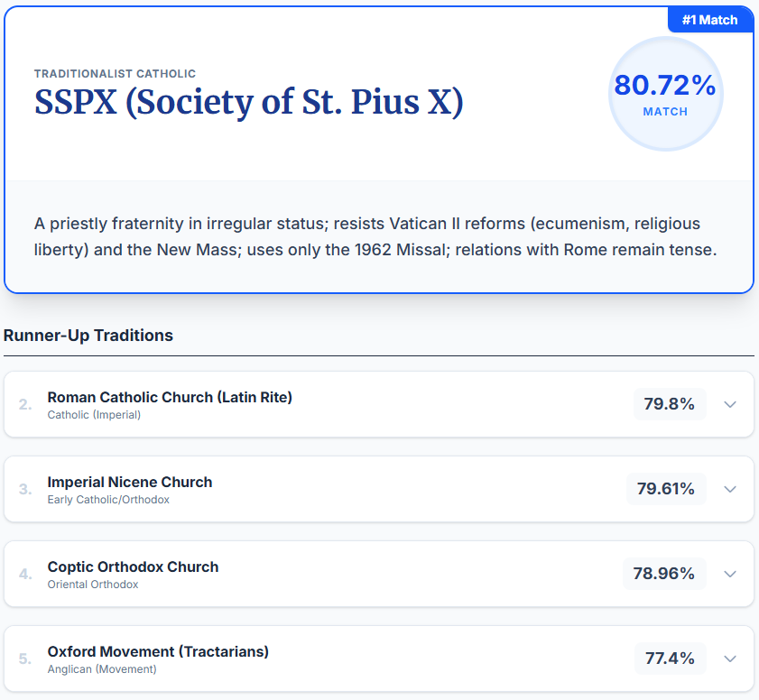Viewport: 759px width, 700px height.
Task: Click the SSPX (Society of St. Pius X) title
Action: click(249, 102)
